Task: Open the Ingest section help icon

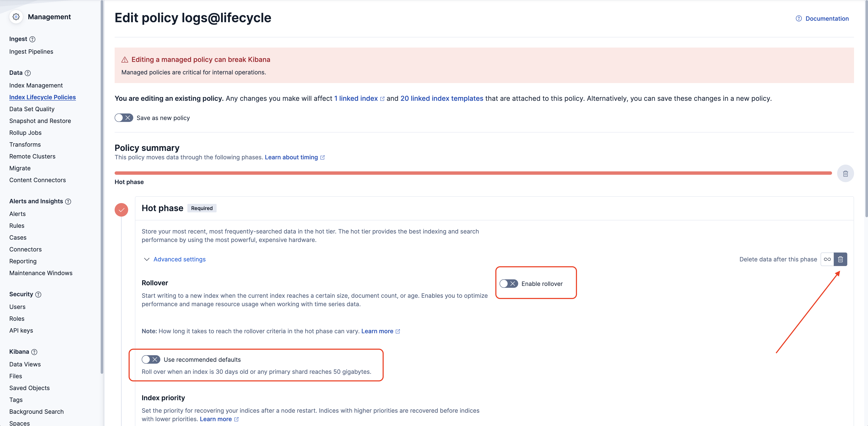Action: tap(32, 39)
